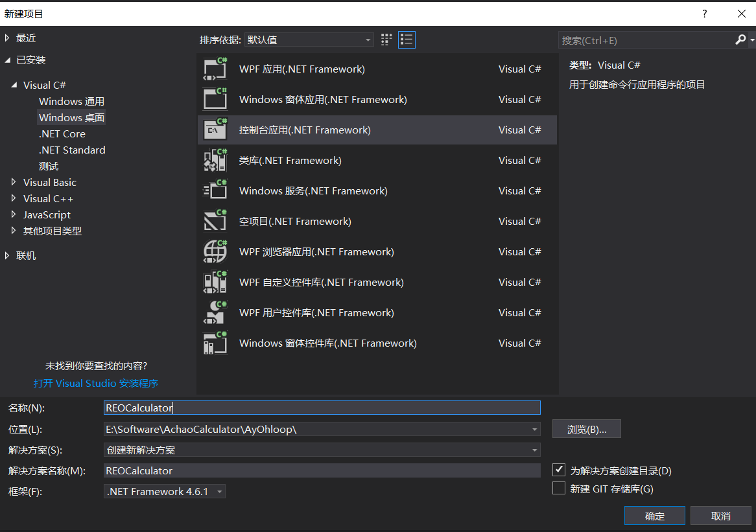
Task: Expand the 最近 tree node arrow
Action: click(7, 38)
